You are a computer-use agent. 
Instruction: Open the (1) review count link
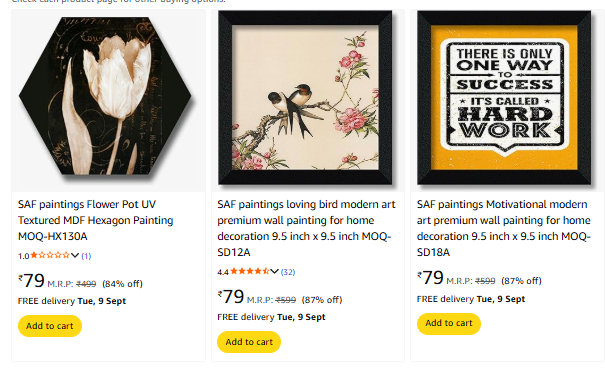[x=86, y=256]
